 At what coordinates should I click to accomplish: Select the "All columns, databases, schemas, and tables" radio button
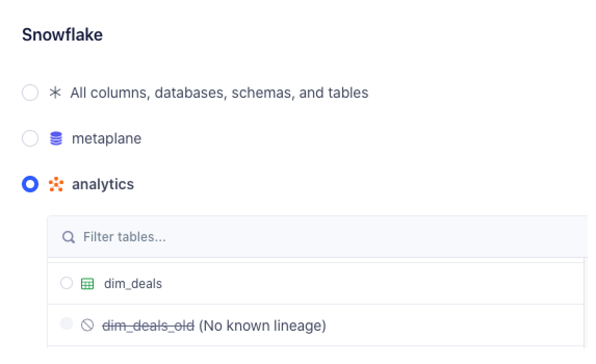coord(30,93)
